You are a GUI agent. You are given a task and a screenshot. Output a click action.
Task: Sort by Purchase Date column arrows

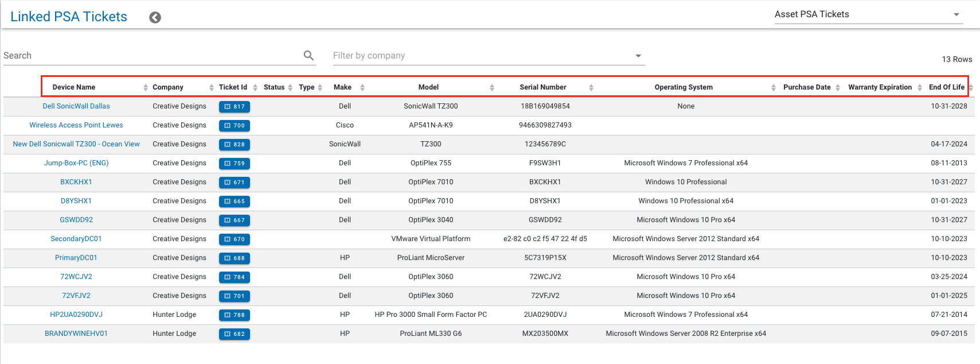coord(838,87)
